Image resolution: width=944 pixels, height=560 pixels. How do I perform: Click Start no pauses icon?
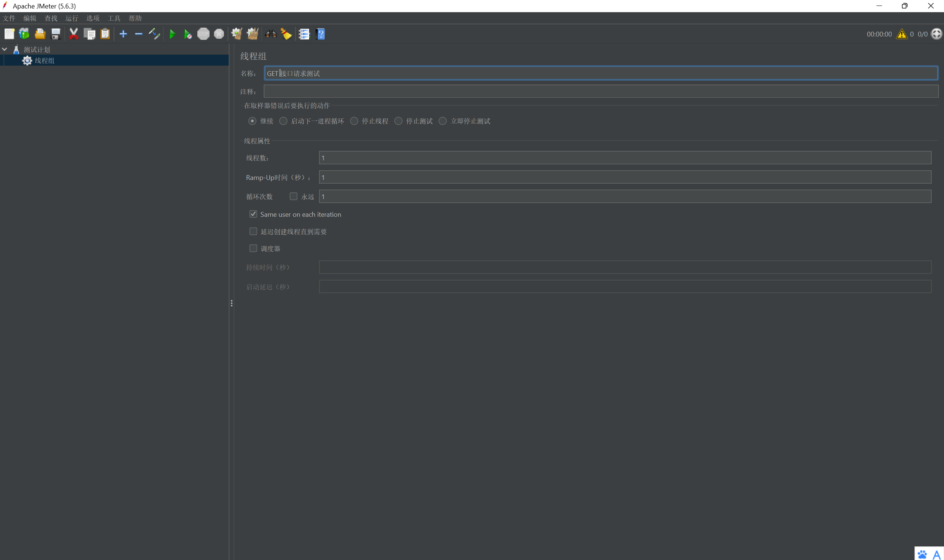[x=188, y=34]
